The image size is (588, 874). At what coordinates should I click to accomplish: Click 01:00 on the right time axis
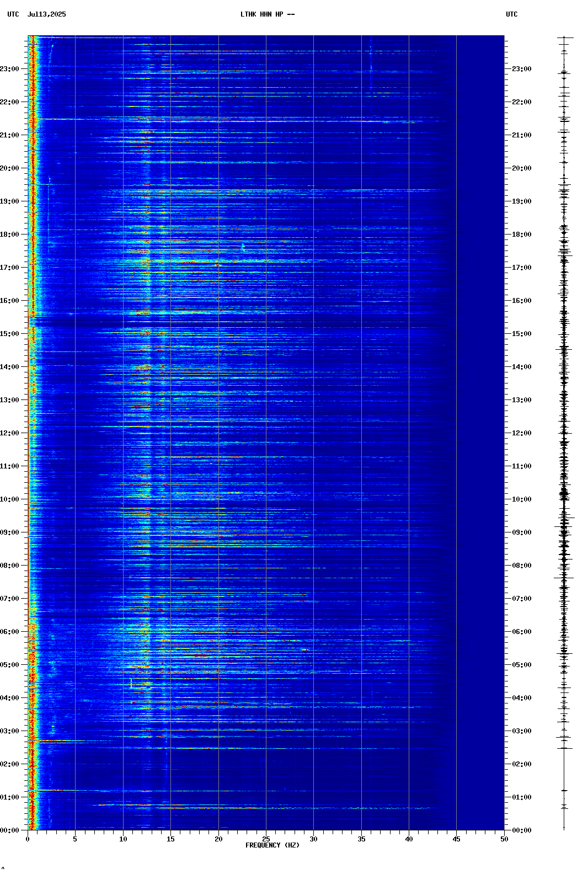point(522,797)
